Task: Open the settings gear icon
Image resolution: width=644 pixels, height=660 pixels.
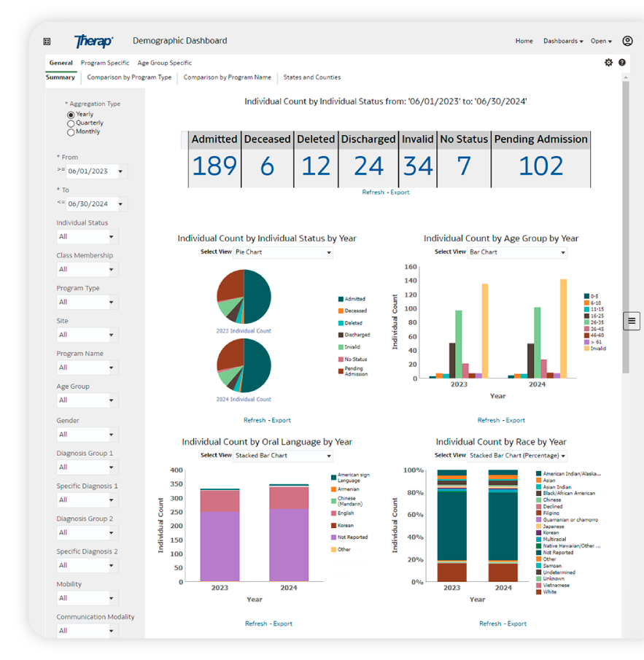Action: point(608,63)
